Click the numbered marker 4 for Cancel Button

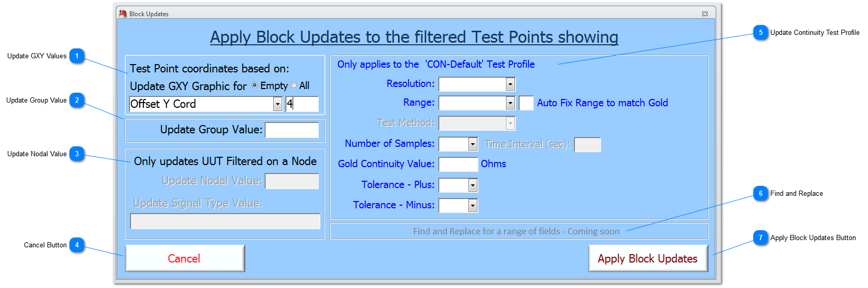77,245
